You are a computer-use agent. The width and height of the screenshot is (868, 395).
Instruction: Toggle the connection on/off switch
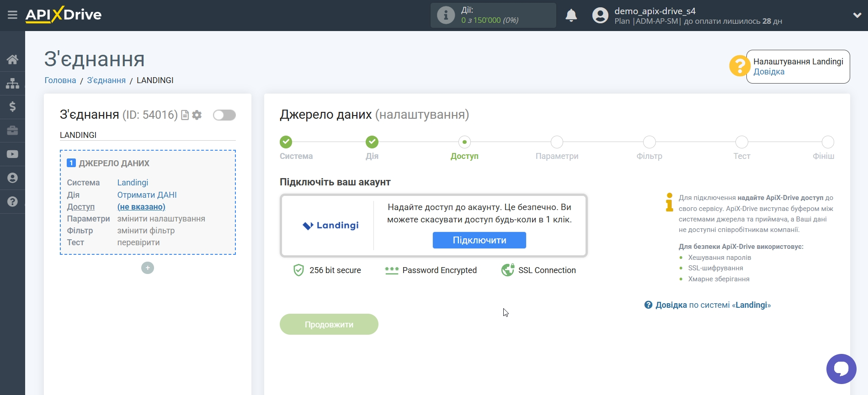point(224,115)
